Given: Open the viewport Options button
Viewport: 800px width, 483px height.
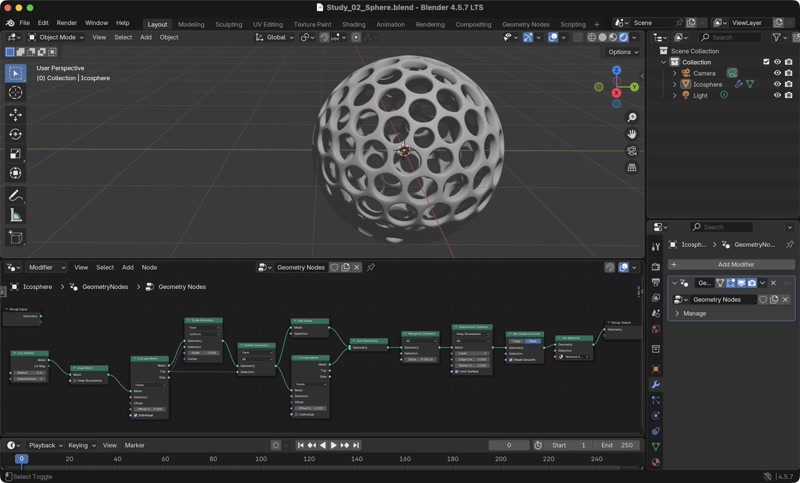Looking at the screenshot, I should 622,52.
